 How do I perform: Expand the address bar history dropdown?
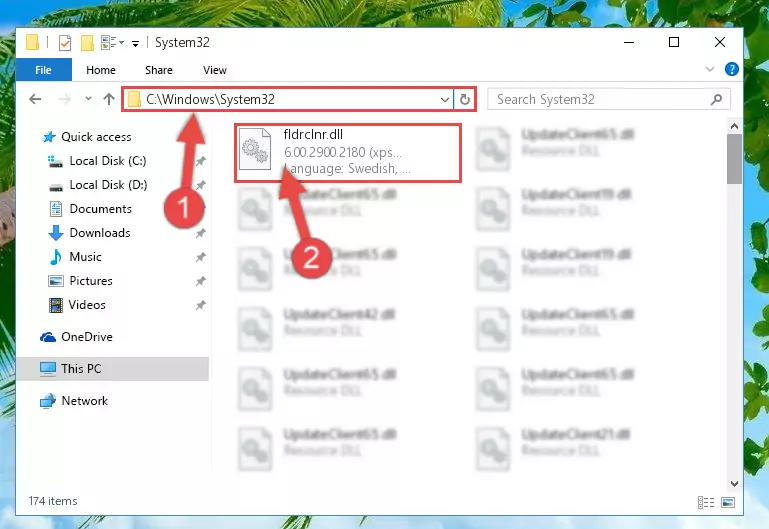tap(444, 100)
